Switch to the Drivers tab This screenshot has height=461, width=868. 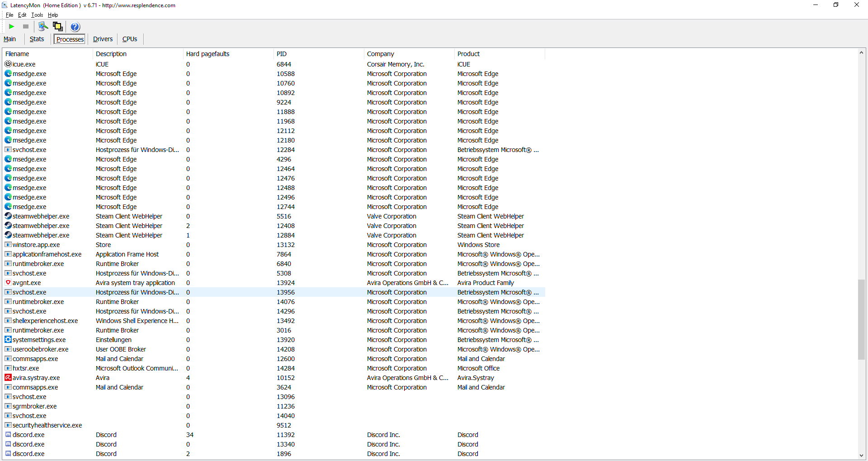click(x=103, y=39)
